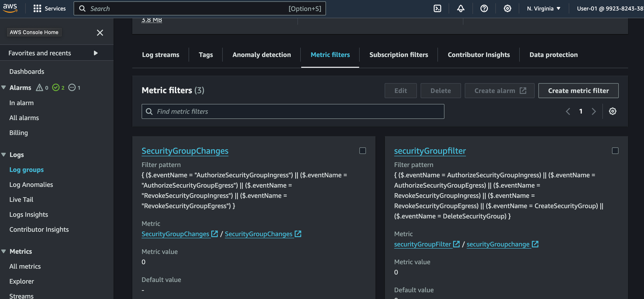644x299 pixels.
Task: Collapse the Alarms section in sidebar
Action: click(4, 87)
